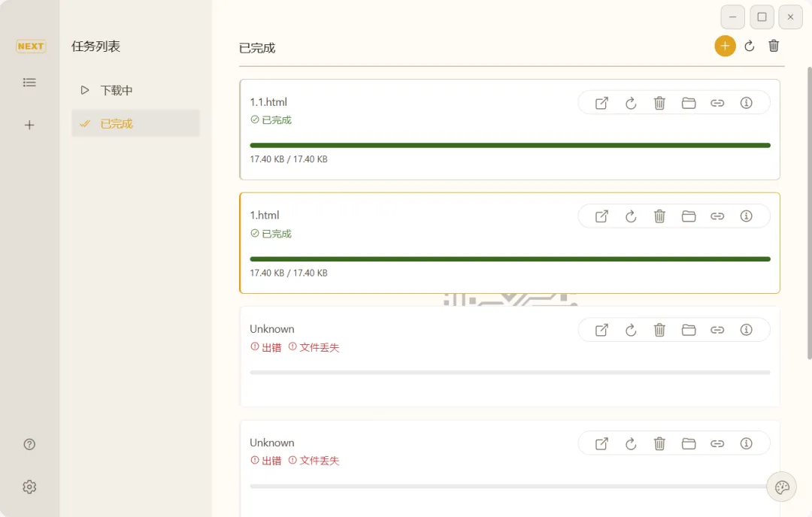The image size is (812, 517).
Task: Copy download link of 1.html
Action: coord(717,216)
